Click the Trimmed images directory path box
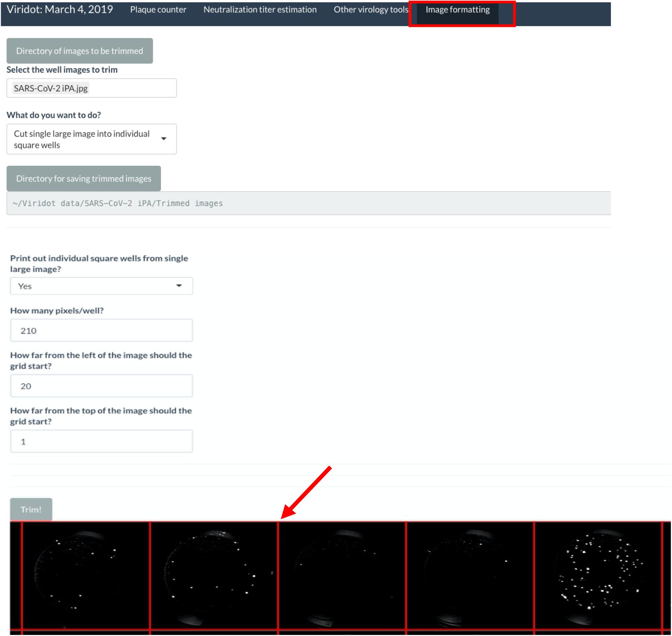 coord(309,203)
